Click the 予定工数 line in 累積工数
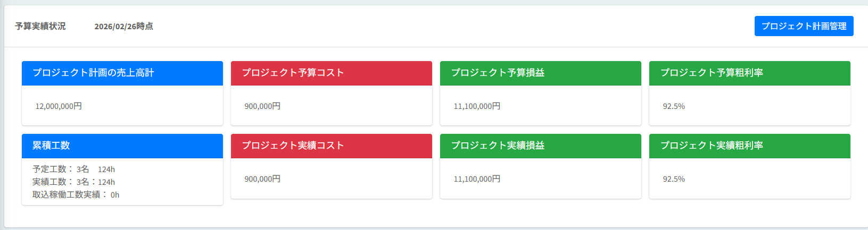This screenshot has width=868, height=230. pyautogui.click(x=73, y=169)
